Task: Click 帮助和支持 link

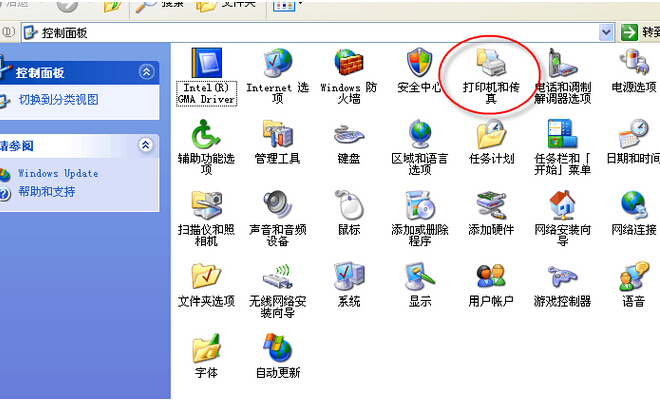Action: click(46, 191)
